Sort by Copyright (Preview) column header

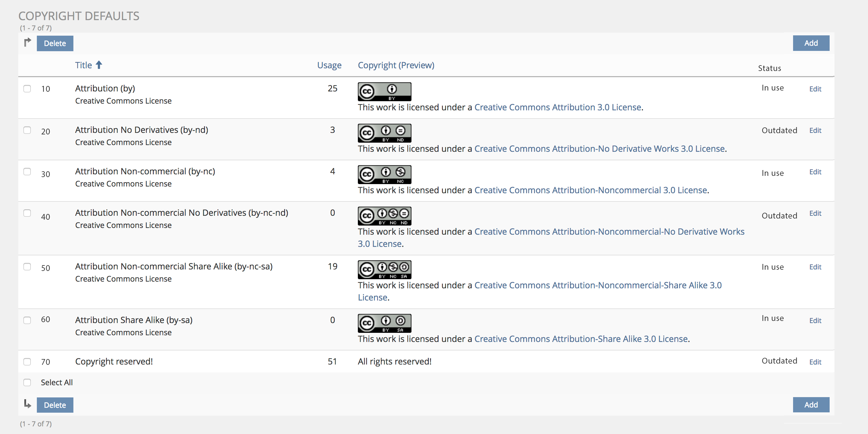coord(396,65)
